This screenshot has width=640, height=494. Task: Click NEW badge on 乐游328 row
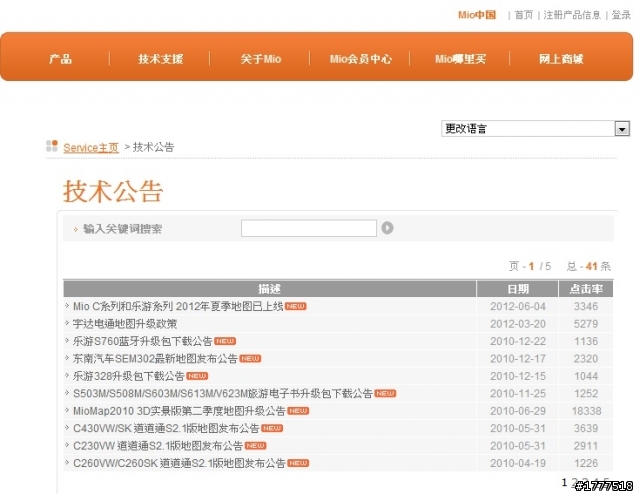(197, 376)
